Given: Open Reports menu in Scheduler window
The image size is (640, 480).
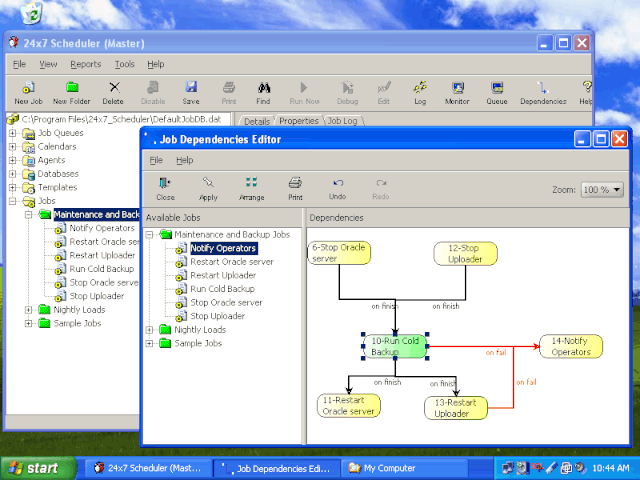Looking at the screenshot, I should click(x=85, y=64).
